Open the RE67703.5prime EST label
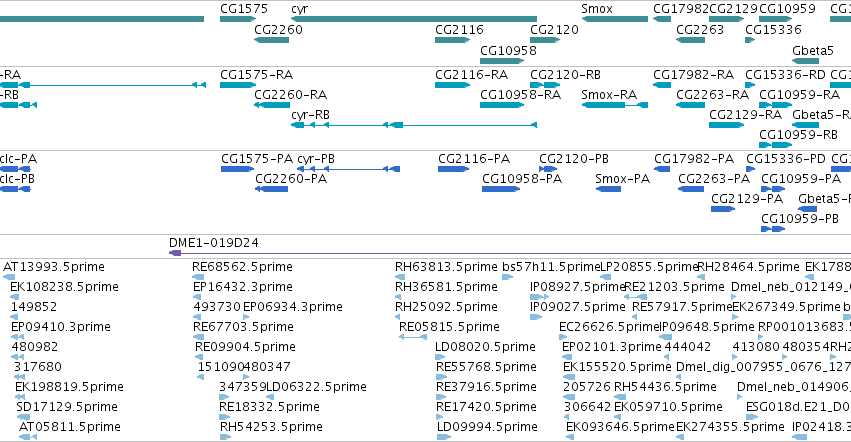 (243, 327)
